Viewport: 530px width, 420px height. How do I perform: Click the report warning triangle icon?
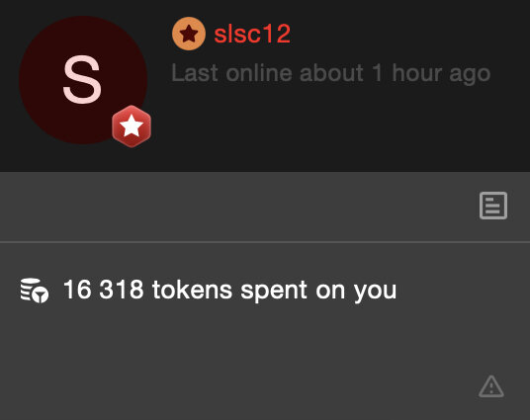[491, 386]
